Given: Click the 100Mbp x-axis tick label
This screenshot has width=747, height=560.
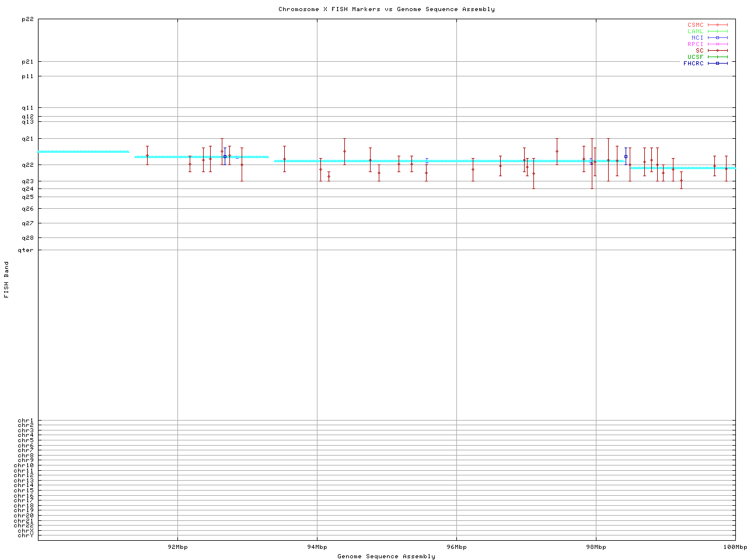Looking at the screenshot, I should 735,547.
